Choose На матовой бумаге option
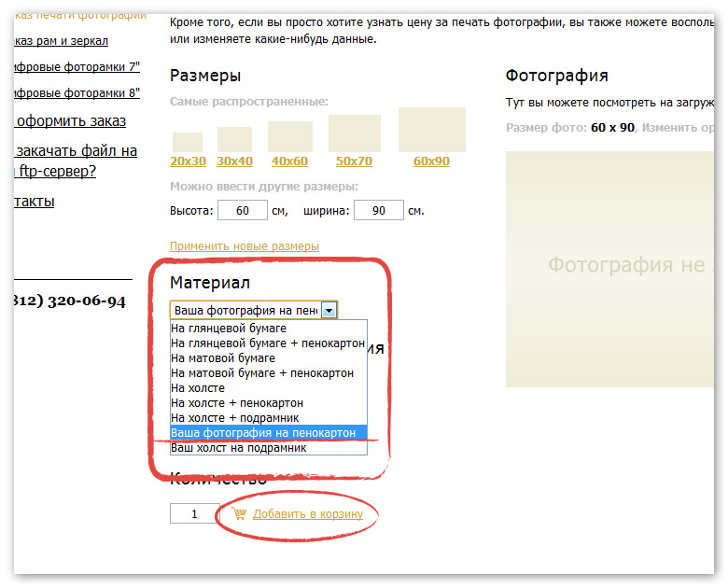 (269, 357)
